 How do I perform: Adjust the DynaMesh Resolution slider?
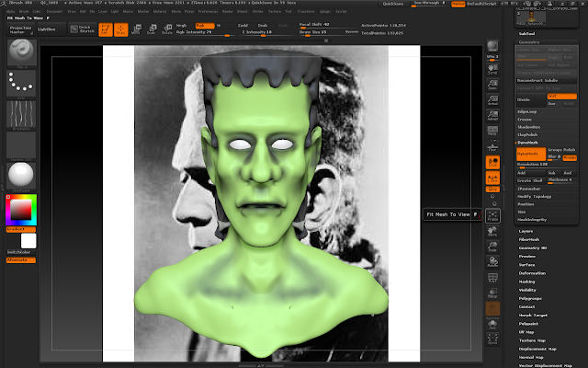547,165
